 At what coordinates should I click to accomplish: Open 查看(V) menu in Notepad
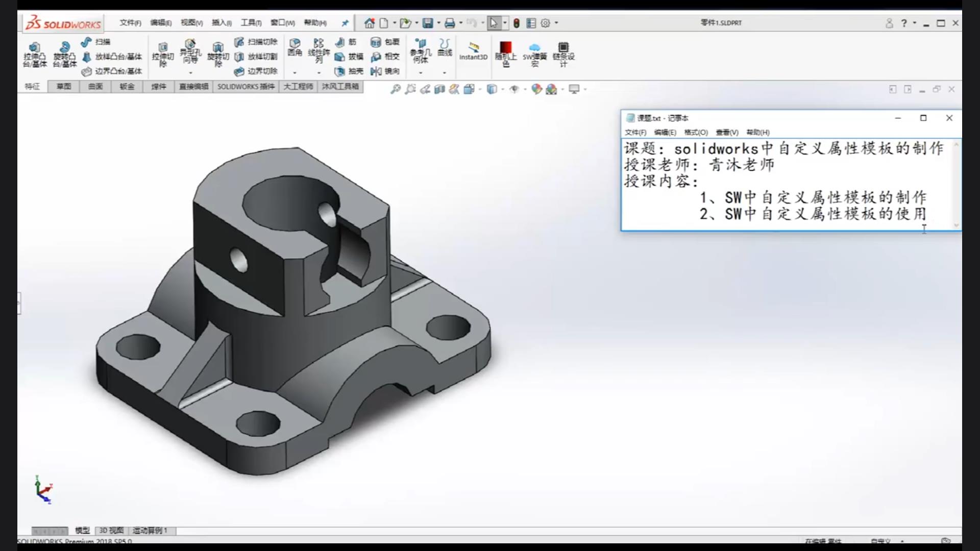727,132
